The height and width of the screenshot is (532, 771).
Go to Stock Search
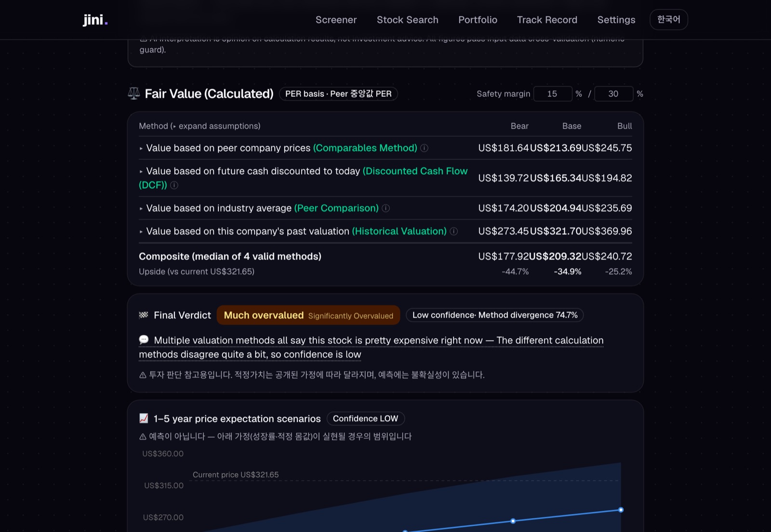pyautogui.click(x=407, y=20)
